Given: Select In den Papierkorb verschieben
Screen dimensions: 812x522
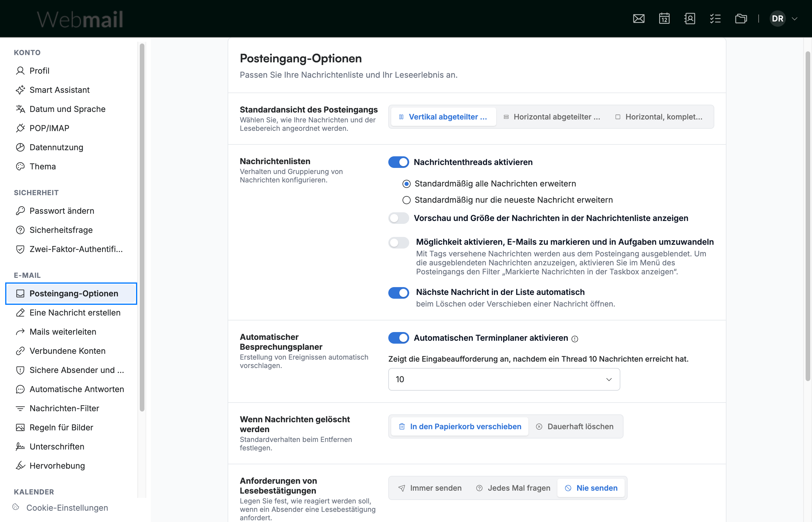Looking at the screenshot, I should coord(460,426).
